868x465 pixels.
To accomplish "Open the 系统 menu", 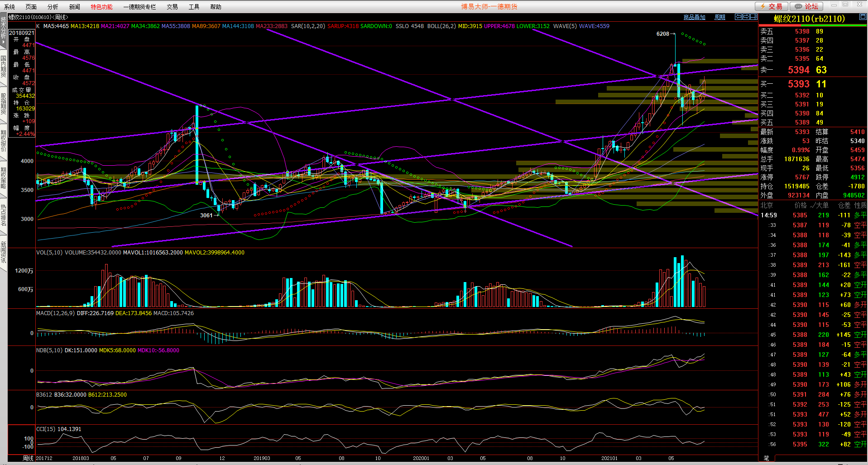I will click(x=10, y=7).
